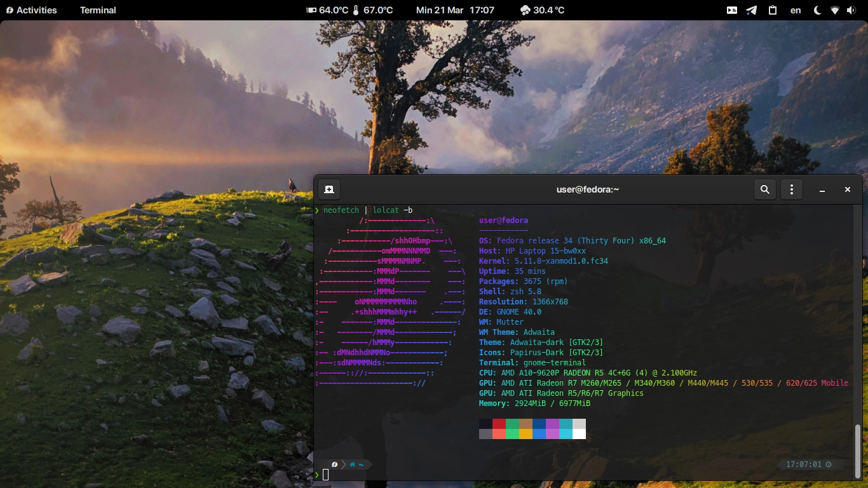Click the 67.0°C thermometer indicator
Screen dimensions: 868x488
click(372, 10)
